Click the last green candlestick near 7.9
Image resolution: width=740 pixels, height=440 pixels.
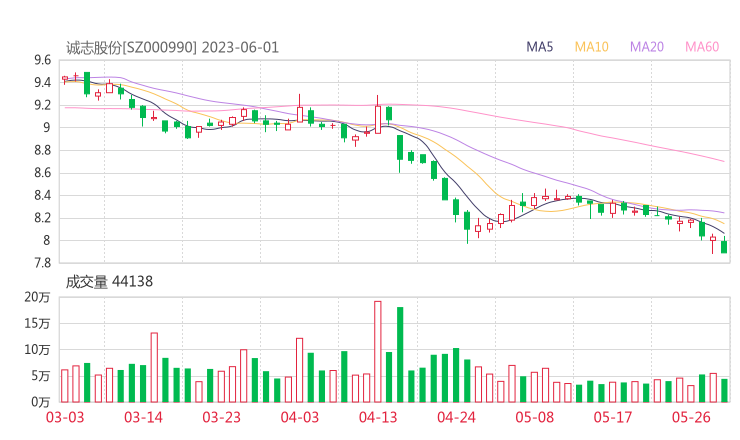pyautogui.click(x=724, y=247)
